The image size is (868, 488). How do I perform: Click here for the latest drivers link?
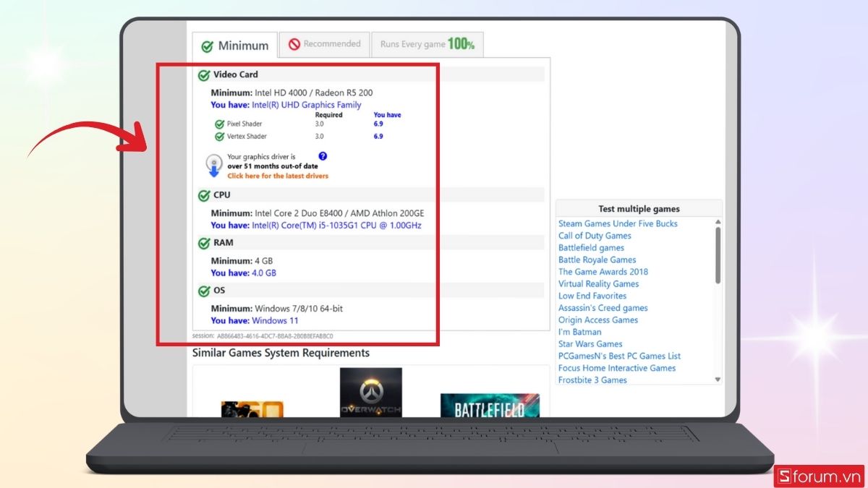[278, 176]
